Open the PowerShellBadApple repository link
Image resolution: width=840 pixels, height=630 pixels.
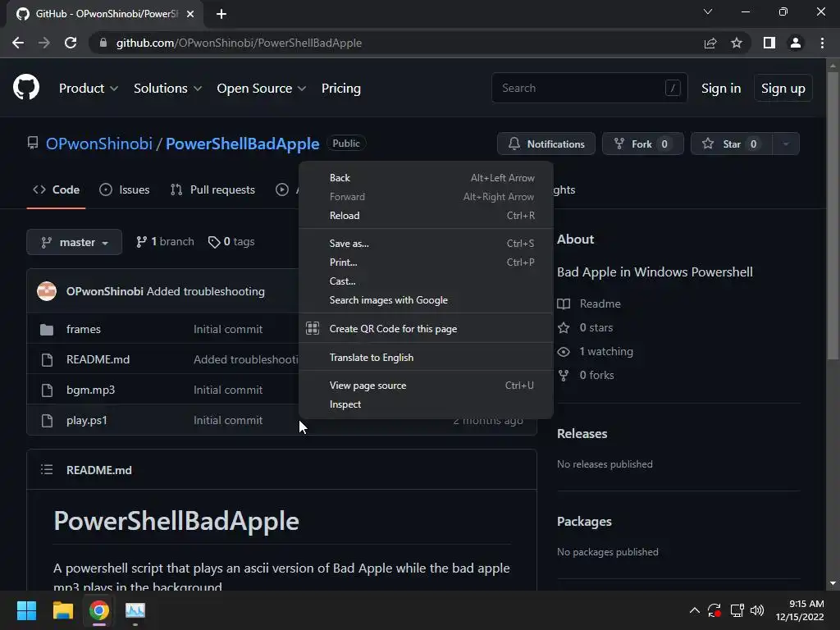click(242, 144)
